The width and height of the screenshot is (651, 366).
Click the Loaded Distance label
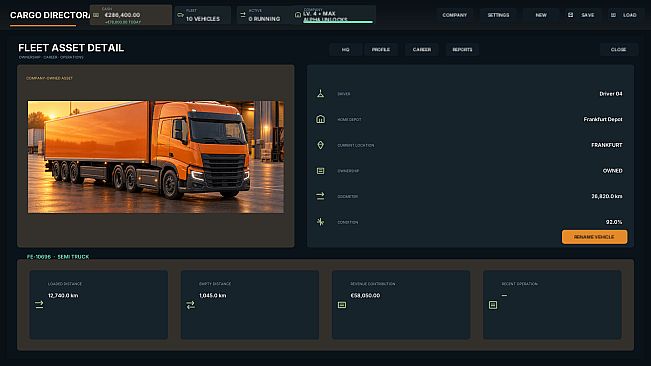(x=65, y=284)
